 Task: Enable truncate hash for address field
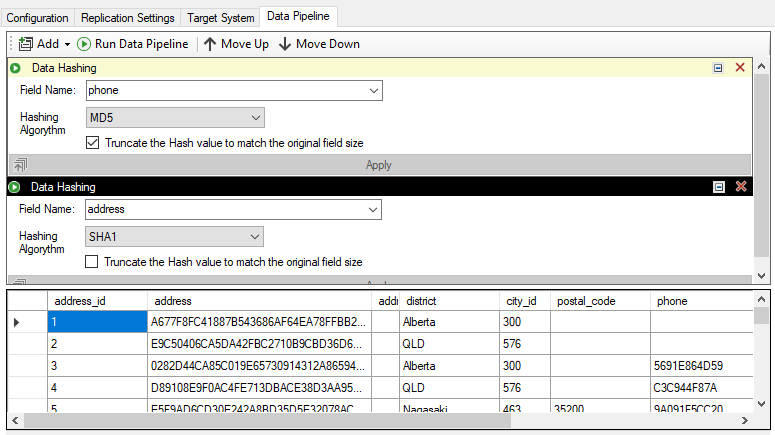coord(93,262)
